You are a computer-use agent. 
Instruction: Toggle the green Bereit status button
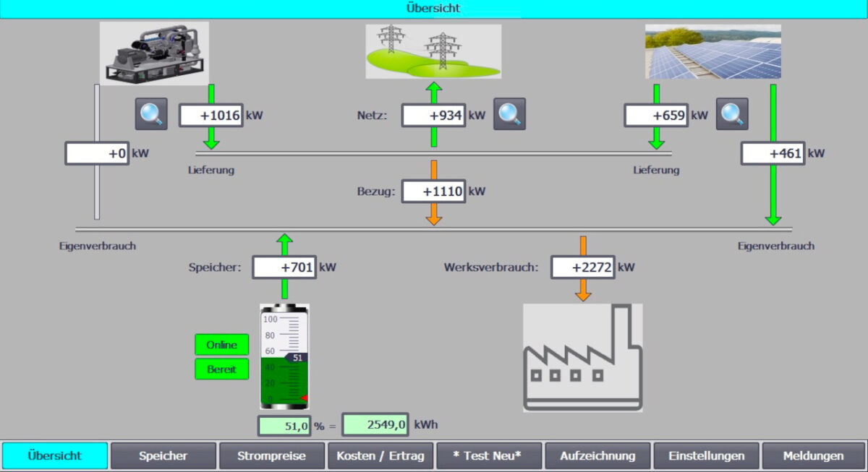coord(221,369)
